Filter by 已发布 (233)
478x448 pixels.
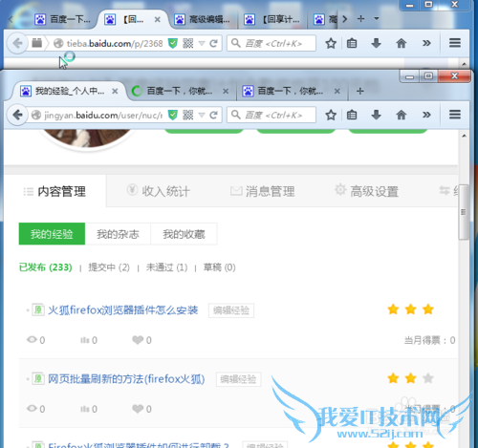click(x=46, y=267)
